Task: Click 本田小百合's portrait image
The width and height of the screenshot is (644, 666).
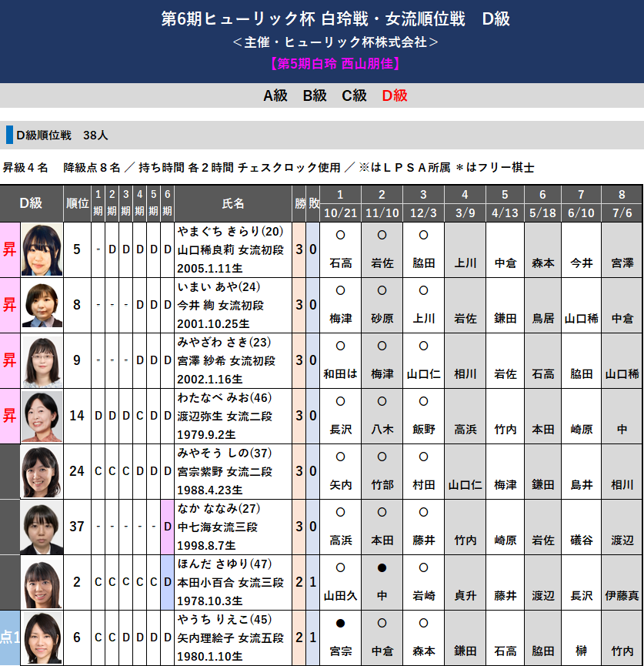Action: pos(42,582)
